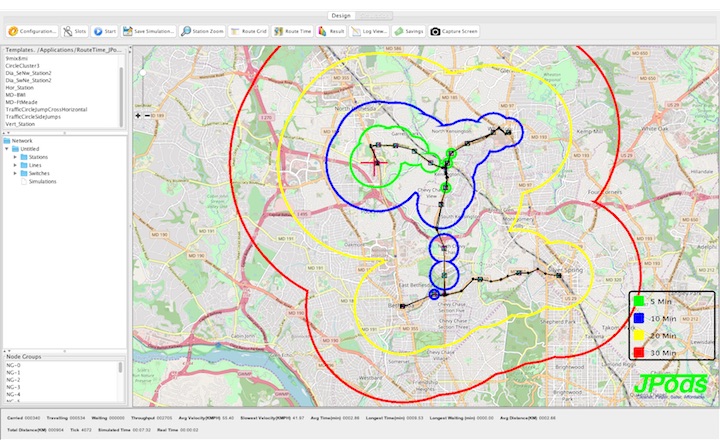Click Save Simulation in the toolbar

[x=149, y=31]
